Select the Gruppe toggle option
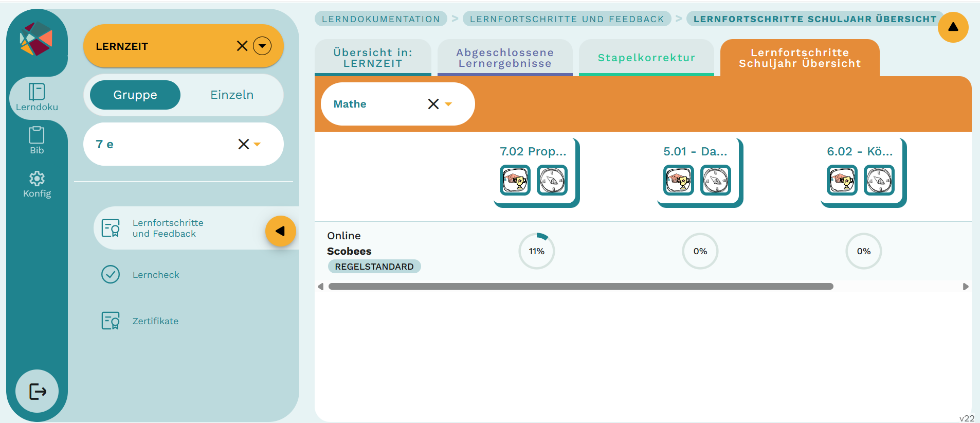Image resolution: width=980 pixels, height=423 pixels. coord(135,95)
